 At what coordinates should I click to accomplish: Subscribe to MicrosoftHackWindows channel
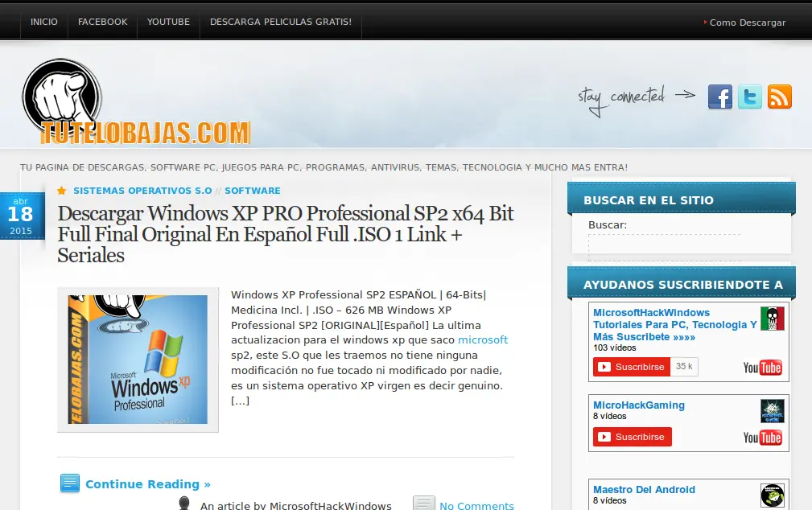(x=632, y=367)
